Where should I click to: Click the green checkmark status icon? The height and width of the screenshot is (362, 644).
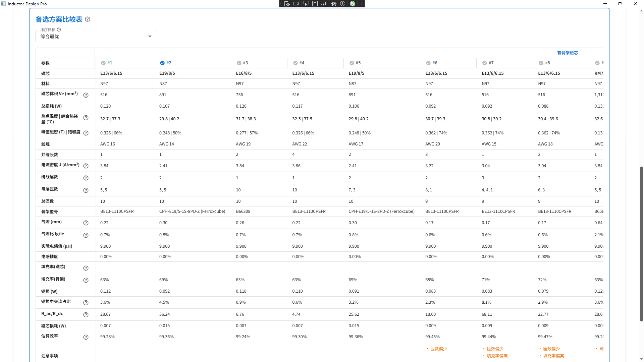pyautogui.click(x=353, y=4)
